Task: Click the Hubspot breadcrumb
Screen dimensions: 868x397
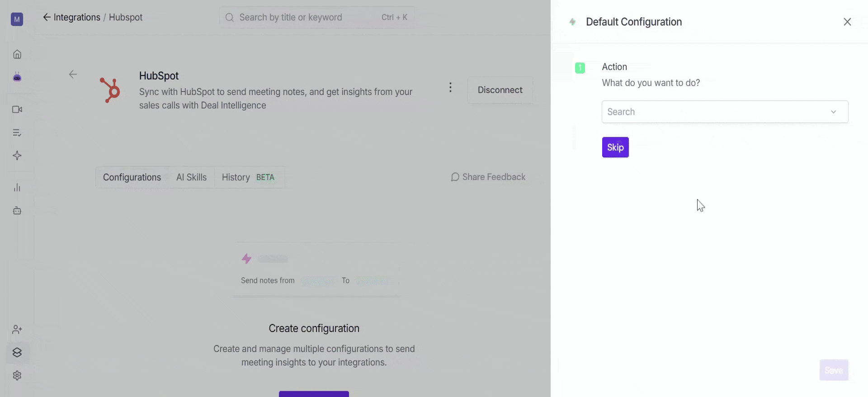Action: [x=126, y=17]
